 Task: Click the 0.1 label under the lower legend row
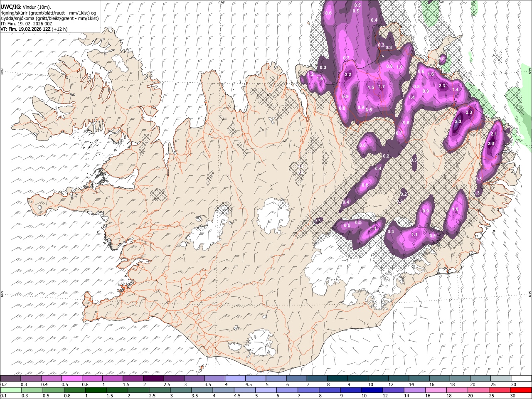[x=3, y=396]
